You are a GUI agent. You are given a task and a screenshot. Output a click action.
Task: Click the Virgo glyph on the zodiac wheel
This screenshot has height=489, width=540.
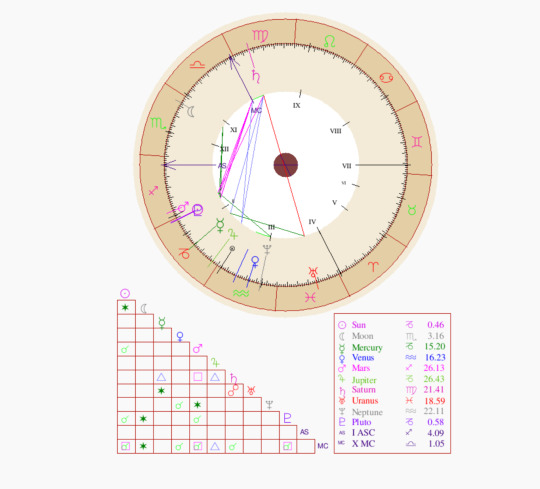(x=260, y=36)
